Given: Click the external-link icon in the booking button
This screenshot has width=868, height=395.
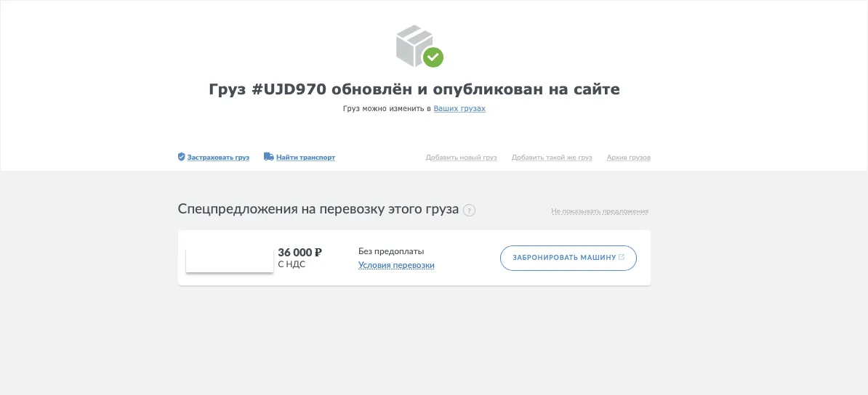Looking at the screenshot, I should 622,257.
